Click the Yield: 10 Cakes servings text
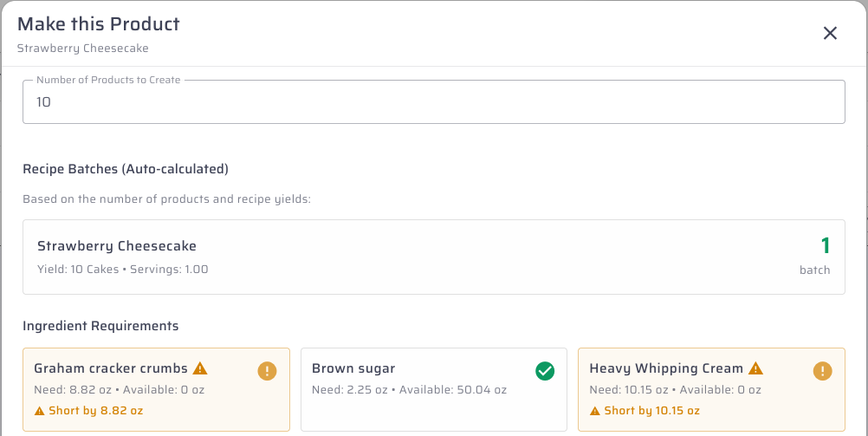868x436 pixels. [122, 269]
